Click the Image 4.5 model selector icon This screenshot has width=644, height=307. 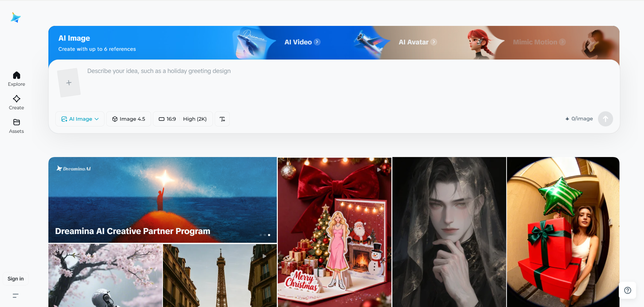115,119
